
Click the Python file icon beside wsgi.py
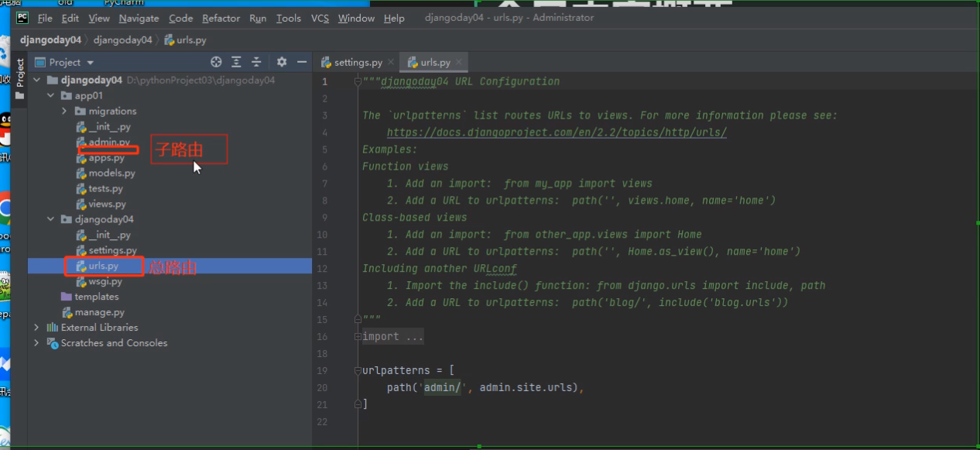pos(81,282)
